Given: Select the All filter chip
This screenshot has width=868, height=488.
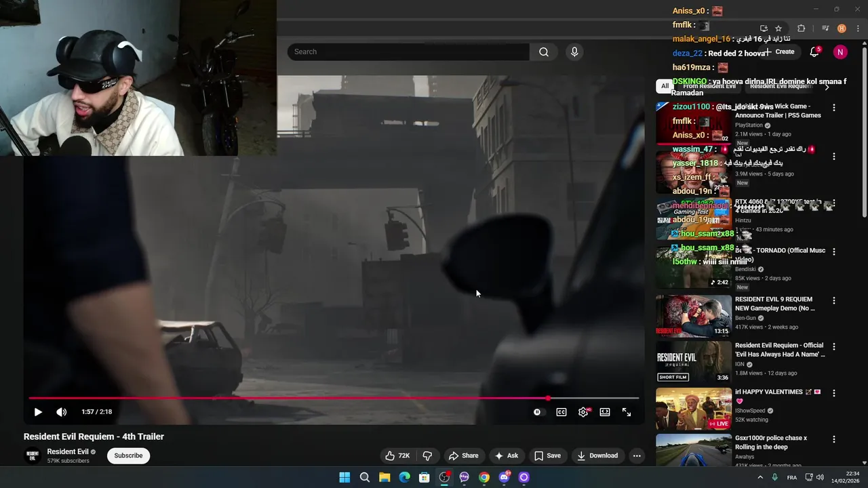Looking at the screenshot, I should click(665, 86).
